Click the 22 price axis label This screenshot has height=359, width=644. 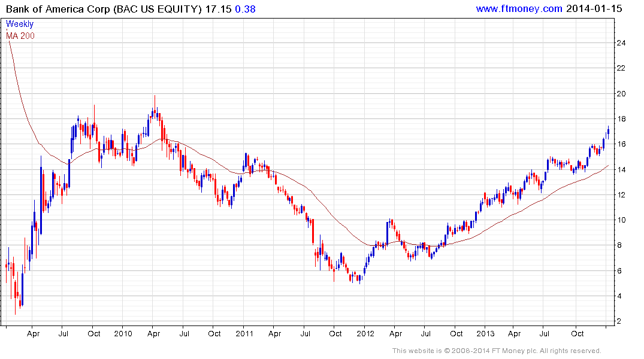click(x=621, y=68)
